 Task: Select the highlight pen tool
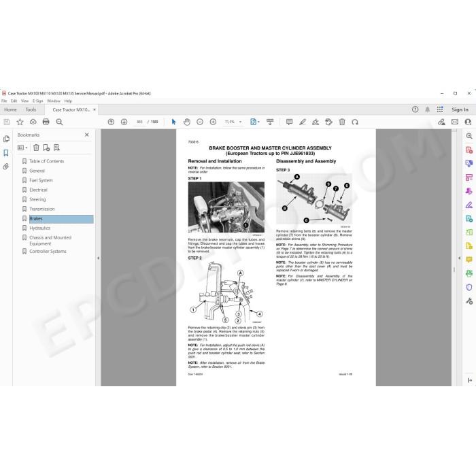click(303, 122)
